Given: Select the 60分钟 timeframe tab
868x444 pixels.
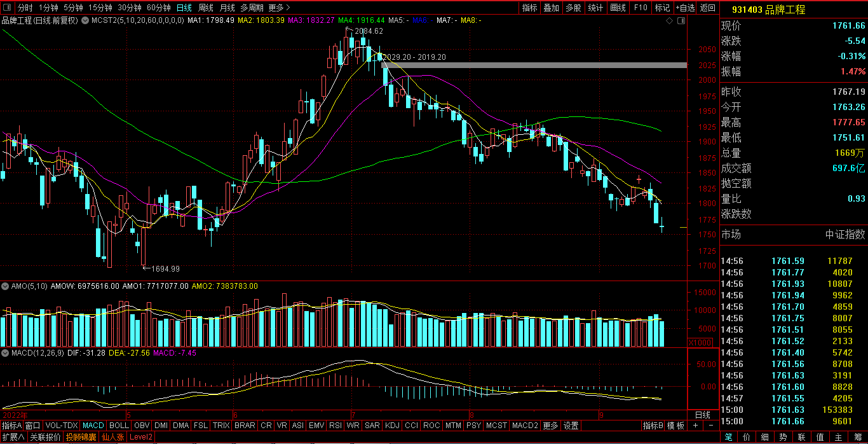Looking at the screenshot, I should (158, 8).
